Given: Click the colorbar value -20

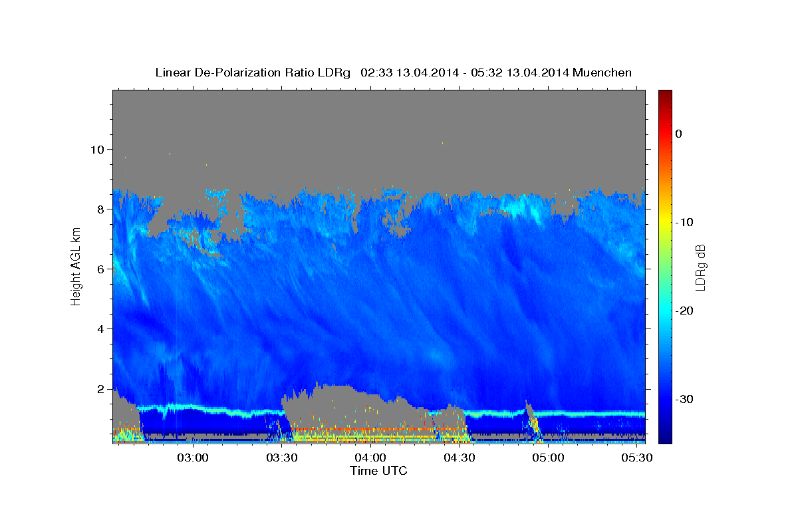Looking at the screenshot, I should click(686, 311).
